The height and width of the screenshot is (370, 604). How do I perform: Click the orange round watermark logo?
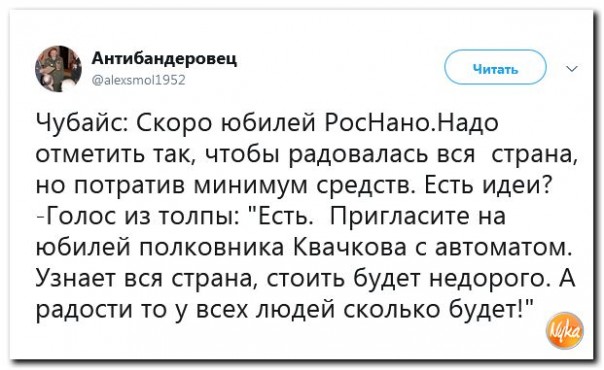[x=565, y=330]
